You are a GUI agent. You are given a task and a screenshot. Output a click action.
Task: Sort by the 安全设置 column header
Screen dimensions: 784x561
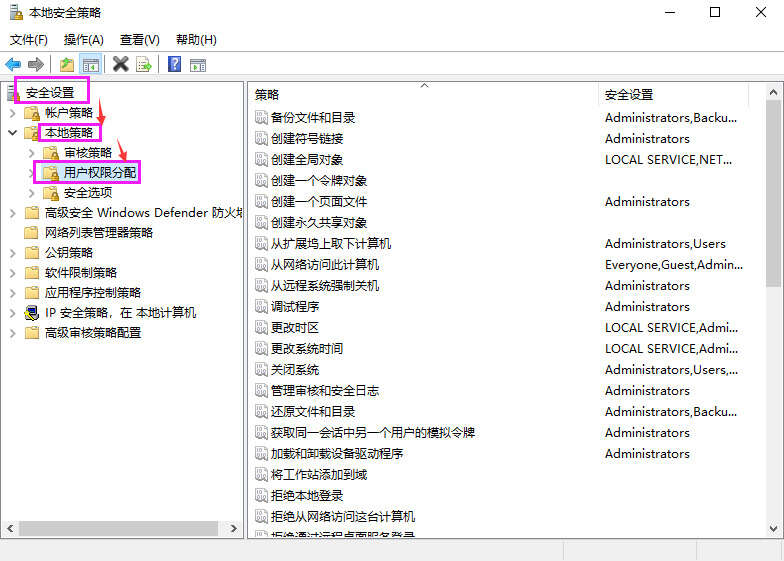point(673,94)
